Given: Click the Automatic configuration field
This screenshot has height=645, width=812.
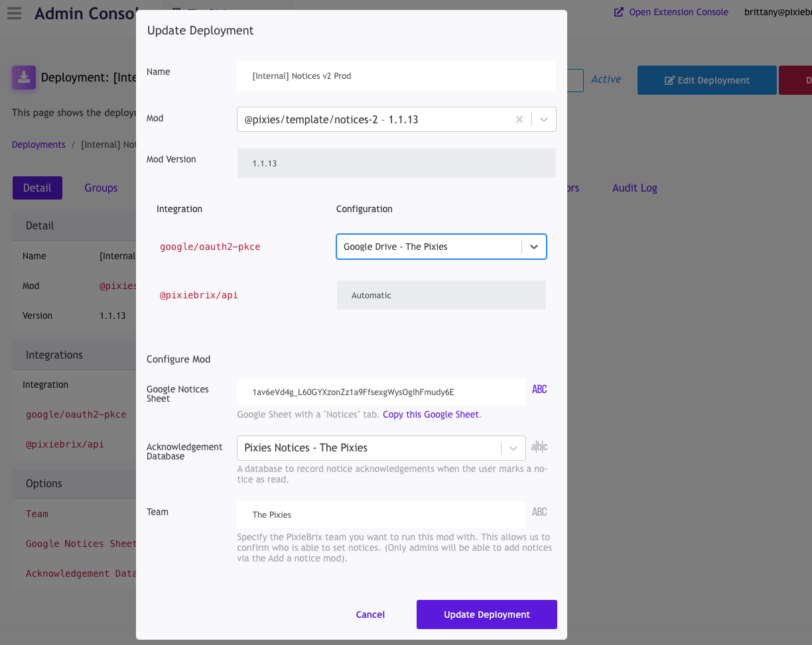Looking at the screenshot, I should tap(441, 295).
